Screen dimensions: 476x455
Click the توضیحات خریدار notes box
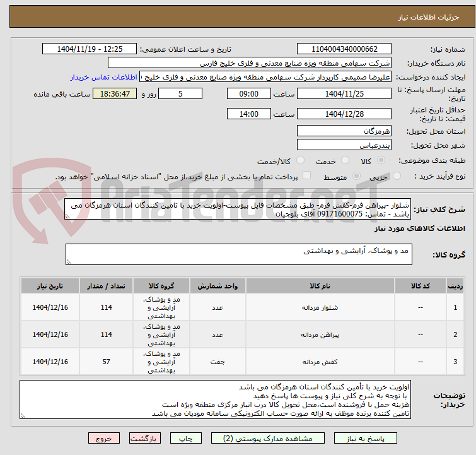pos(215,399)
